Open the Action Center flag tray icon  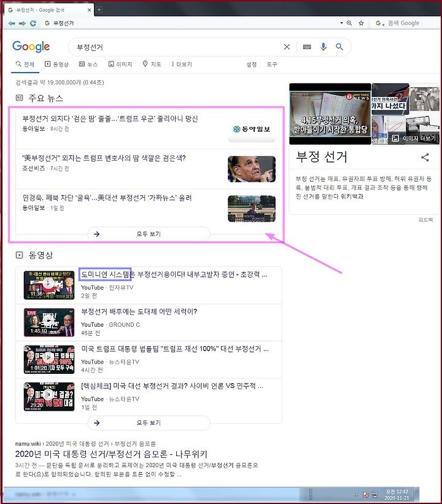366,494
